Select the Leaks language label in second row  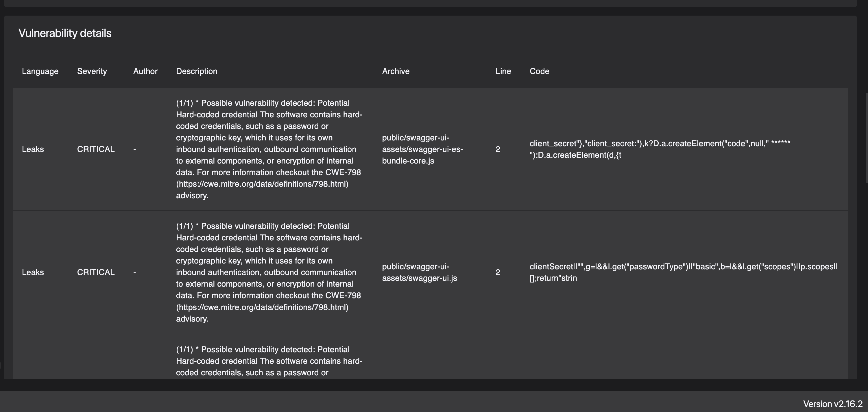coord(33,272)
